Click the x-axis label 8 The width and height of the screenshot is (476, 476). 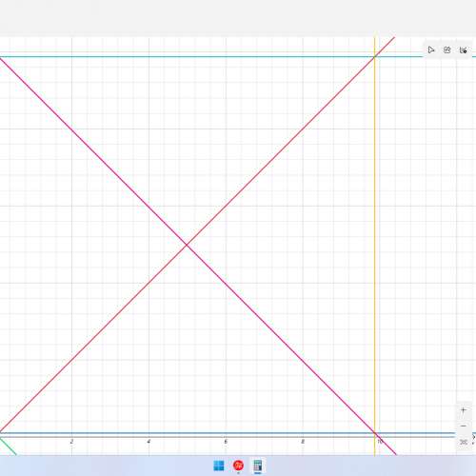pyautogui.click(x=303, y=442)
